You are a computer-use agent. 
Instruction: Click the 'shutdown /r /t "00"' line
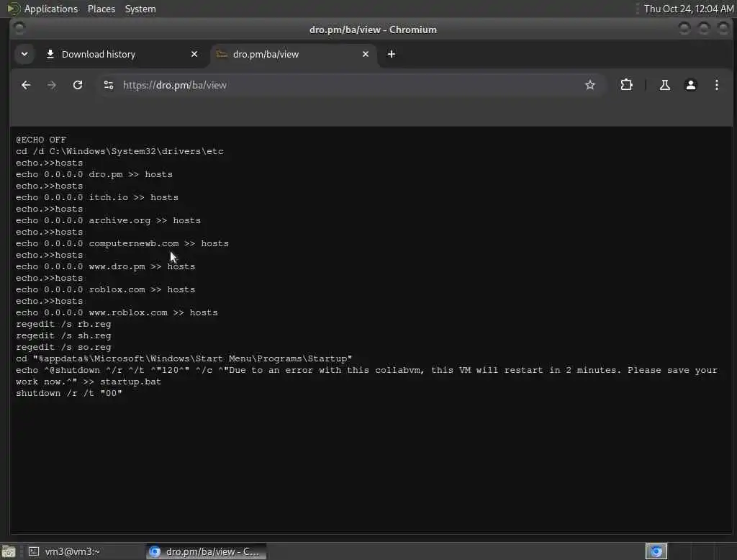[x=69, y=394]
